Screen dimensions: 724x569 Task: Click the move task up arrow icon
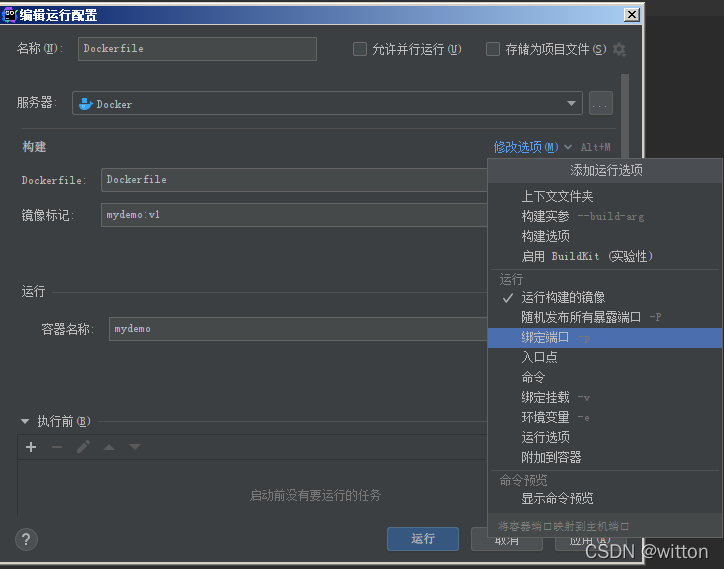click(x=109, y=447)
